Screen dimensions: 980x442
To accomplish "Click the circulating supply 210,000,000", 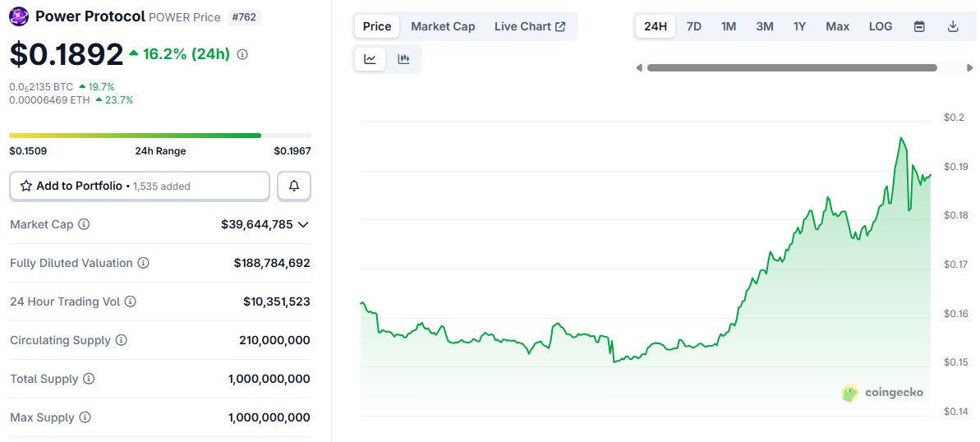I will pos(274,340).
